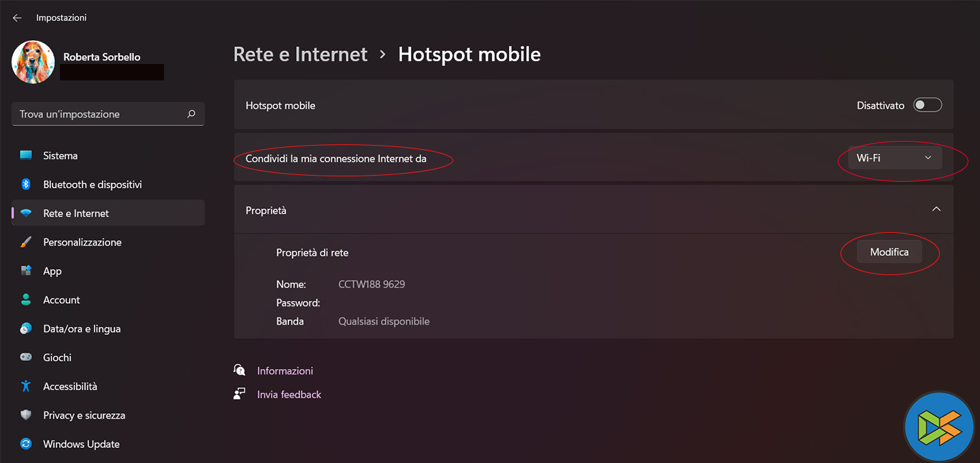
Task: Click Rete e Internet breadcrumb
Action: pyautogui.click(x=300, y=54)
